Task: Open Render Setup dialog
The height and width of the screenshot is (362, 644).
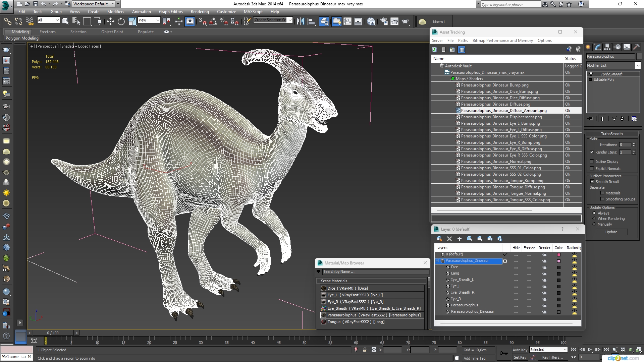Action: 383,21
